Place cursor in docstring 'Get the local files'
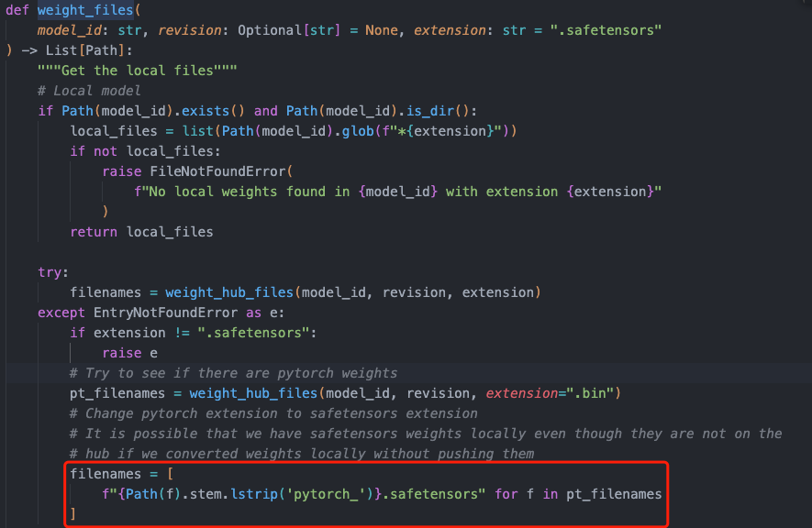812x528 pixels. (138, 71)
